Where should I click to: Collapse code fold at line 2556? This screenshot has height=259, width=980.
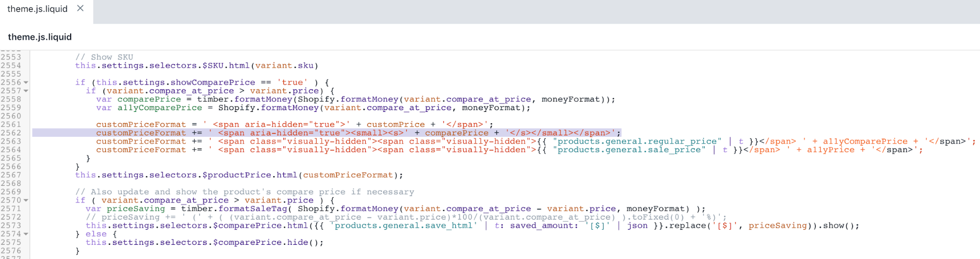[26, 82]
